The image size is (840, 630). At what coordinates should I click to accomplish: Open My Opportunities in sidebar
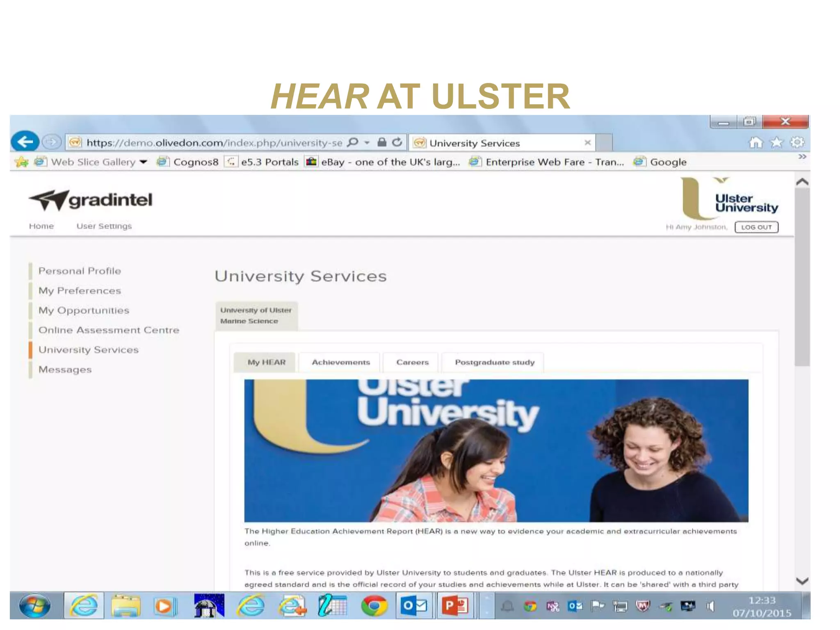(x=84, y=310)
